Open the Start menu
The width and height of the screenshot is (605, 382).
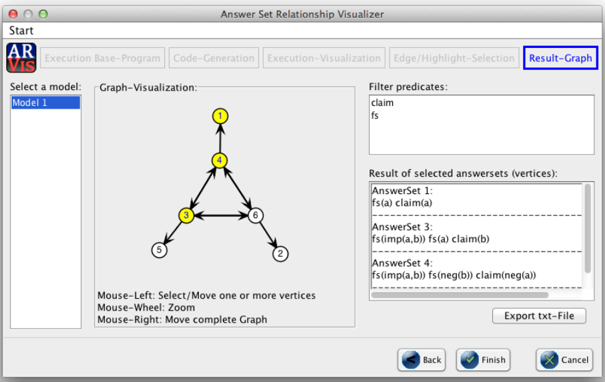coord(21,30)
